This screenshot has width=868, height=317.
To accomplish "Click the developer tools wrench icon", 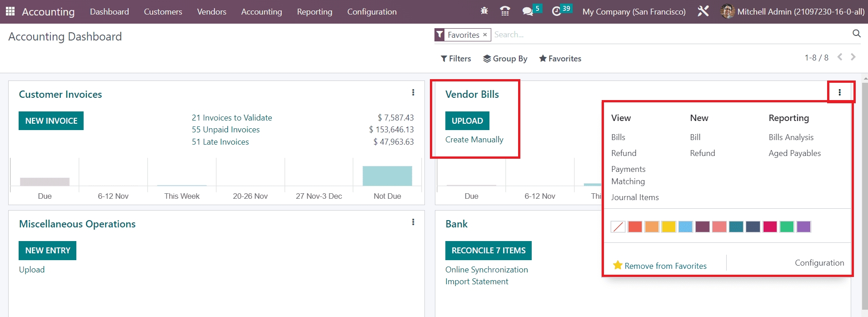I will [703, 11].
